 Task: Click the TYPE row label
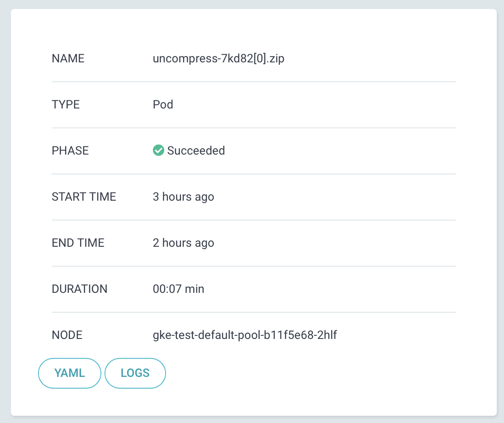pos(66,104)
